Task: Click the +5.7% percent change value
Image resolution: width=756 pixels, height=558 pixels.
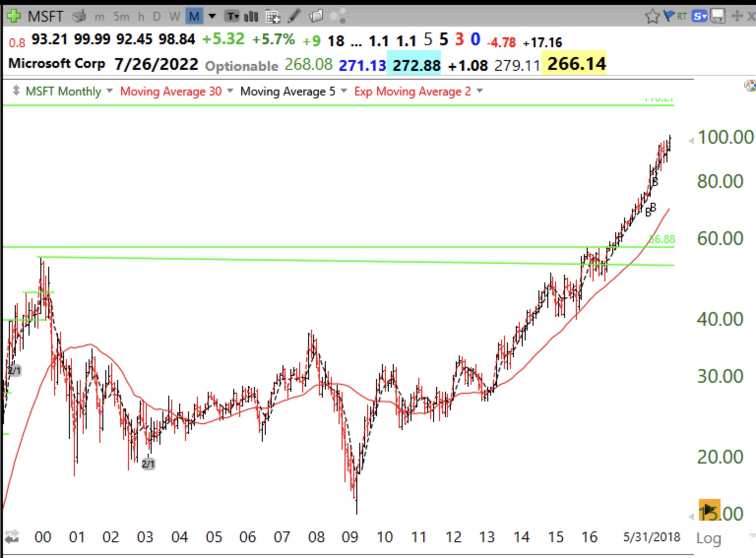Action: [273, 39]
